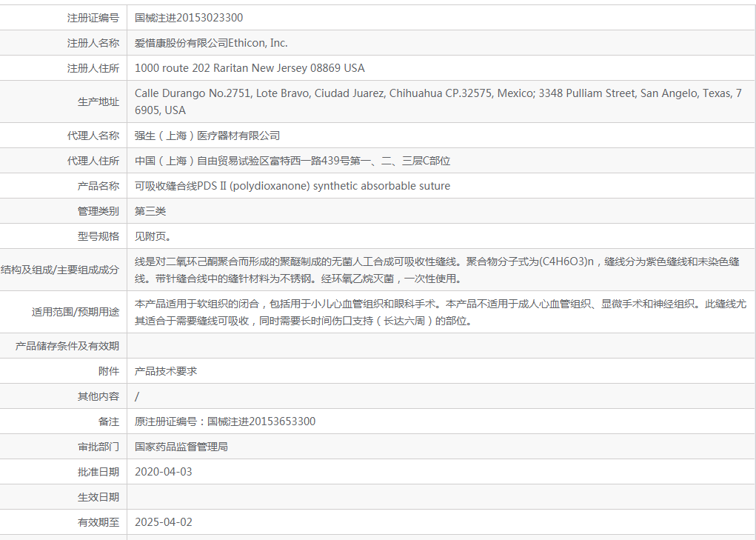Click address 1000 route 202 Raritan New Jersey

pos(250,68)
